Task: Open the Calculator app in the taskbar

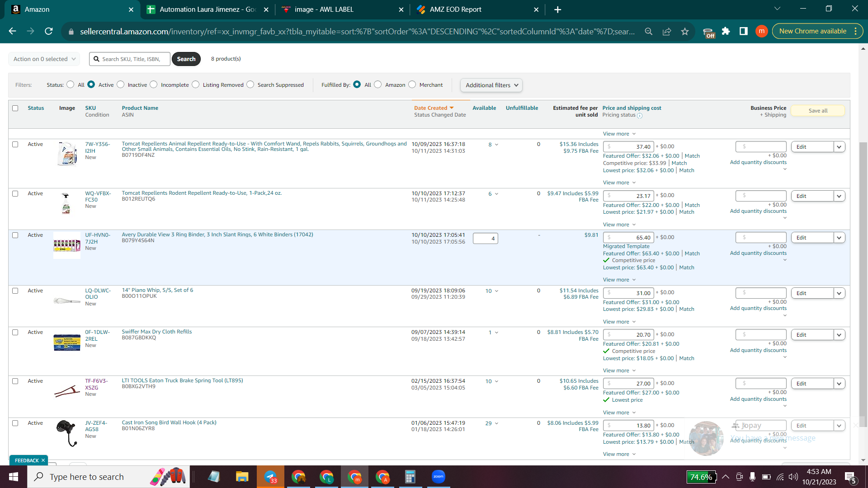Action: [410, 477]
